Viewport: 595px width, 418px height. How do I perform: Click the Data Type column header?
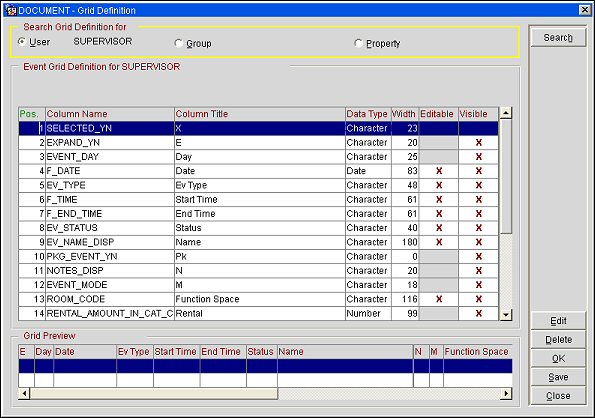tap(368, 114)
